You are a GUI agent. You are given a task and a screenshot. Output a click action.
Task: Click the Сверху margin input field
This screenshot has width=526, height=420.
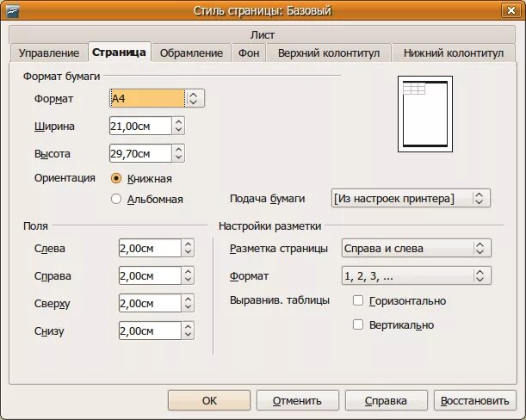click(x=150, y=303)
